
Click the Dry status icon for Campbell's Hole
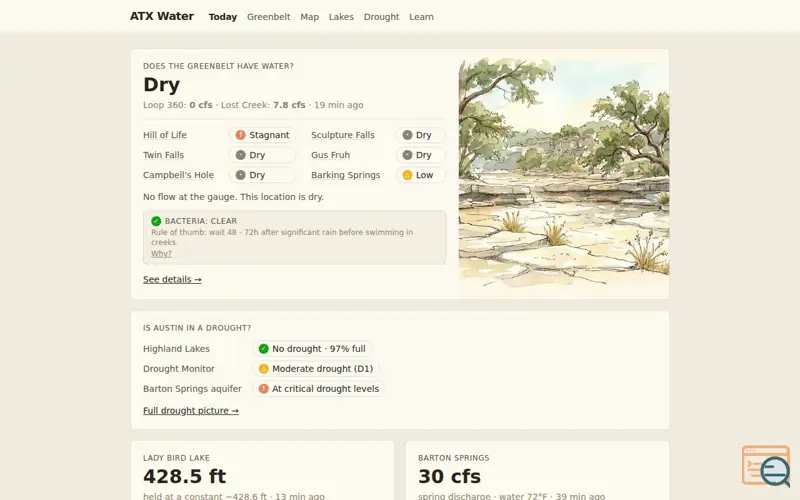[240, 174]
